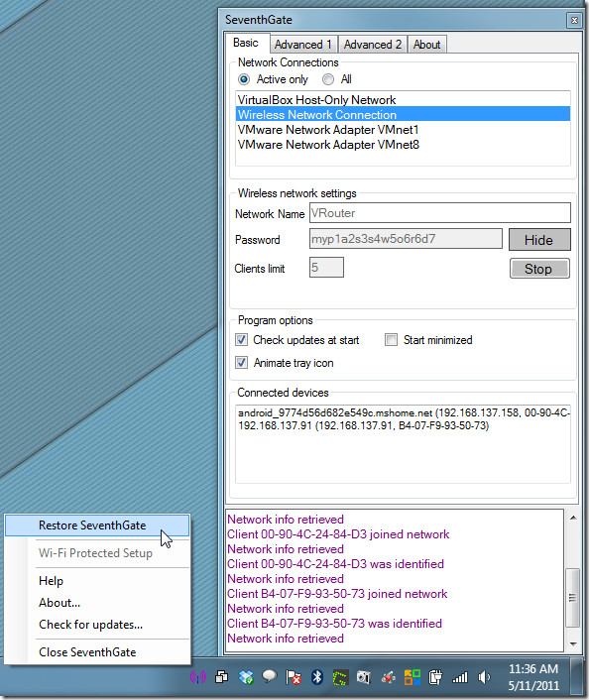
Task: Switch to the Advanced 1 tab
Action: (303, 45)
